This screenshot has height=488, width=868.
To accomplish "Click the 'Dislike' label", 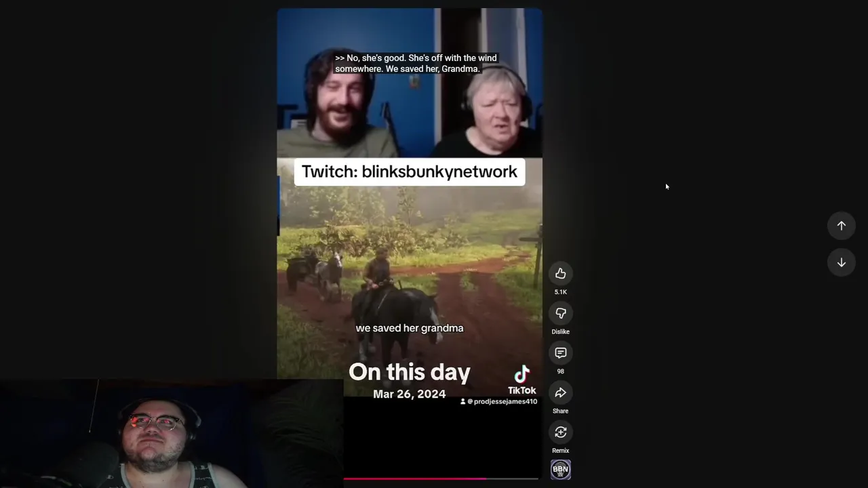I will 560,331.
